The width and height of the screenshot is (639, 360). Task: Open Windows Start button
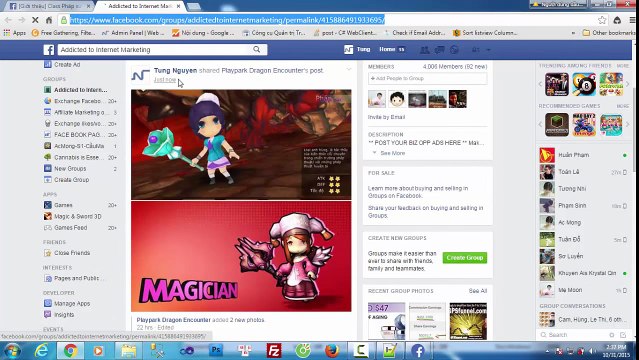[12, 351]
